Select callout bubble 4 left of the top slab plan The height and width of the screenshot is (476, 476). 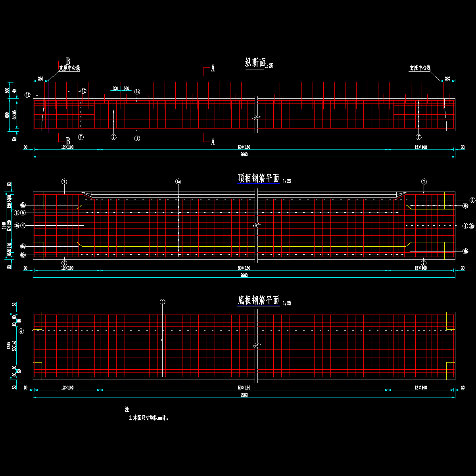pyautogui.click(x=23, y=226)
